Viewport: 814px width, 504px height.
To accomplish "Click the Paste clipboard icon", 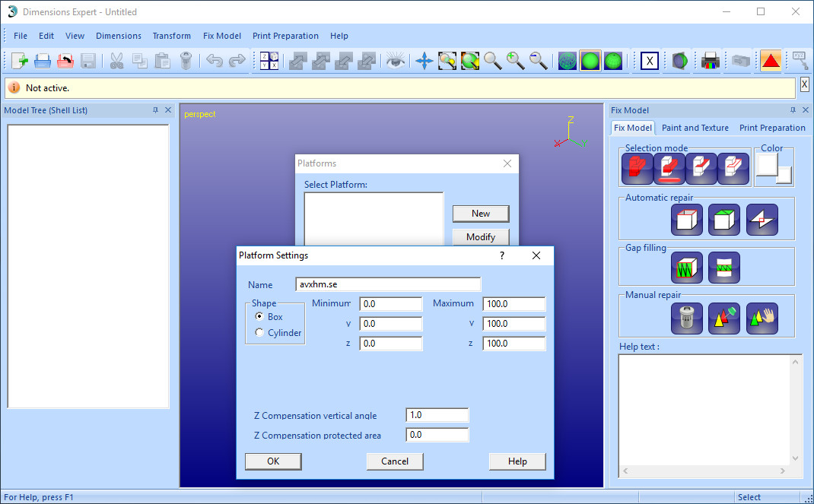I will coord(163,61).
